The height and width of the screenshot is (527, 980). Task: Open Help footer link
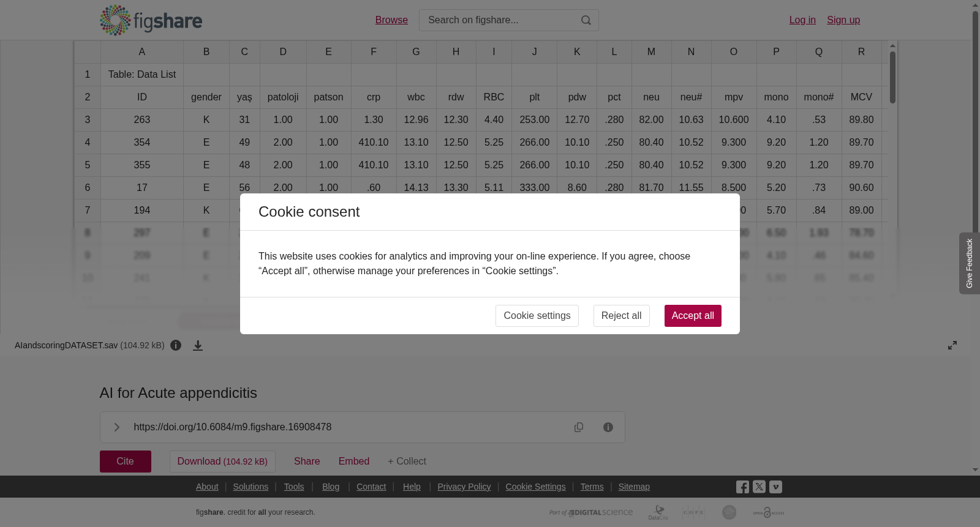(x=412, y=487)
